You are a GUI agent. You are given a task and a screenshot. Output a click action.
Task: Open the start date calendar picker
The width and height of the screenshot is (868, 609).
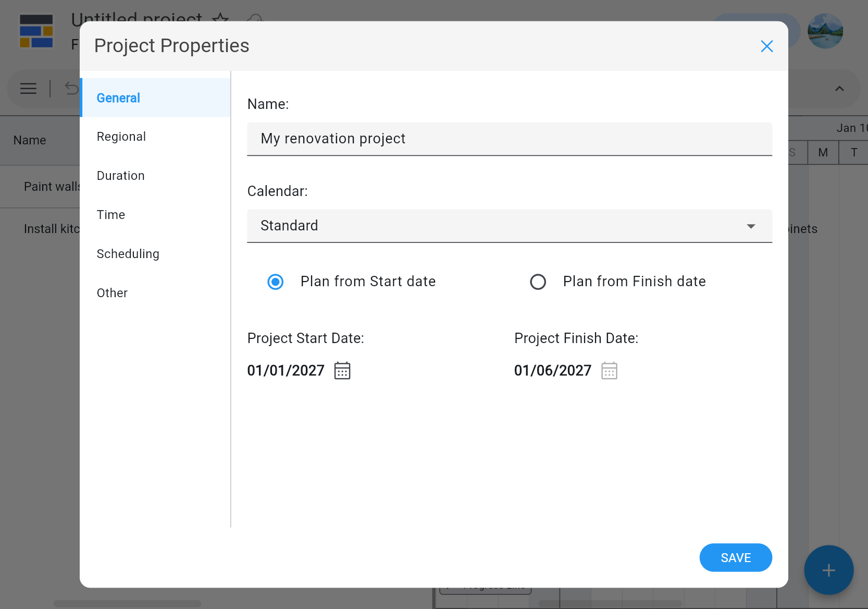[342, 370]
